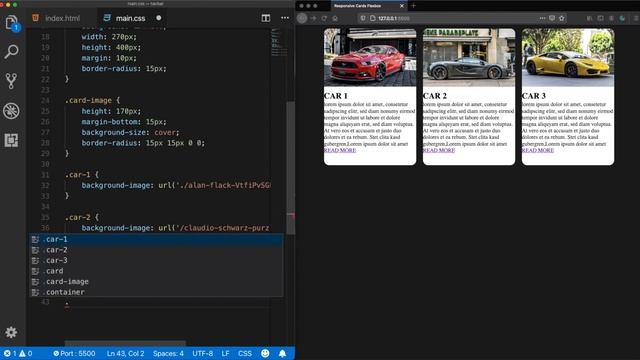The image size is (640, 360).
Task: Split the editor to the right
Action: [266, 18]
